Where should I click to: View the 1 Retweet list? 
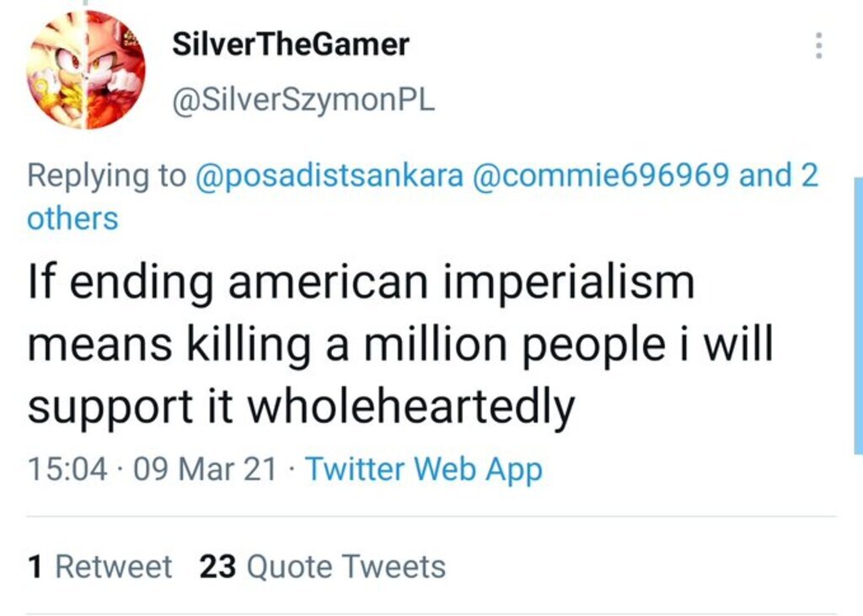(99, 566)
